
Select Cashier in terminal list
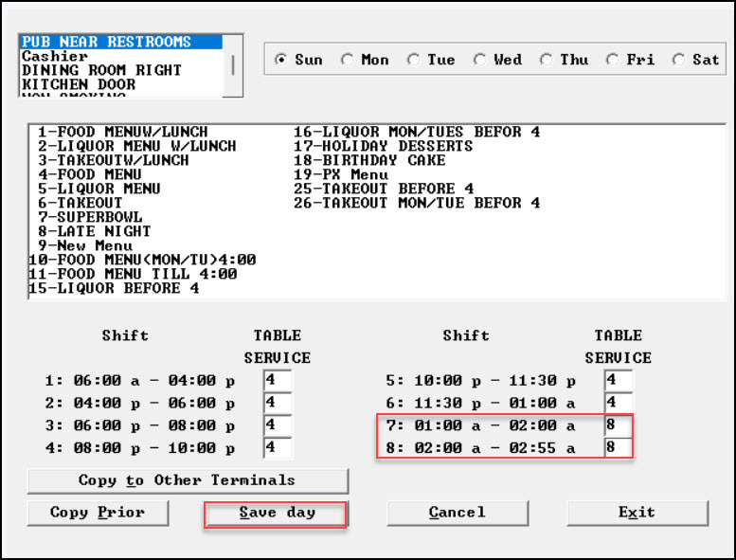55,56
